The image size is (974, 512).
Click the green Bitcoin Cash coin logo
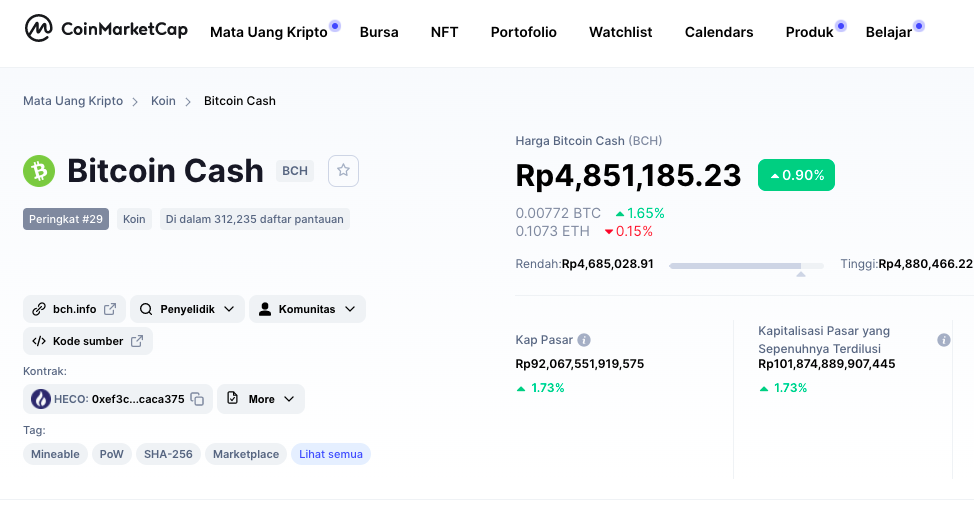pyautogui.click(x=39, y=171)
